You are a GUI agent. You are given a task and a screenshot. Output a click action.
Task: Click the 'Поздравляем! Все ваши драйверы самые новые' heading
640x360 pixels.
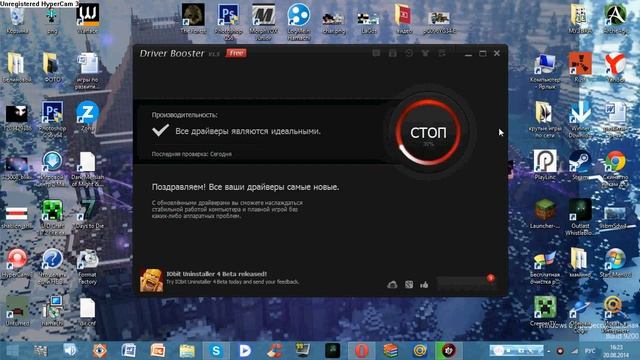pyautogui.click(x=245, y=187)
